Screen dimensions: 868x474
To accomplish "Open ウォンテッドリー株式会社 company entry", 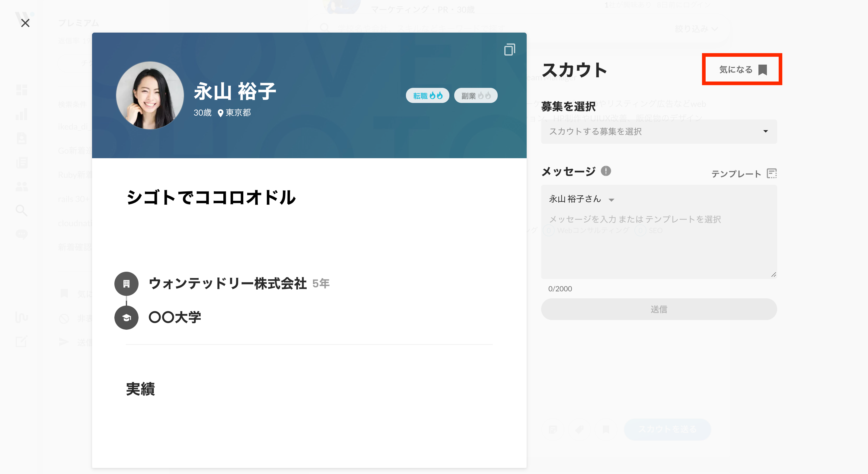I will click(228, 283).
